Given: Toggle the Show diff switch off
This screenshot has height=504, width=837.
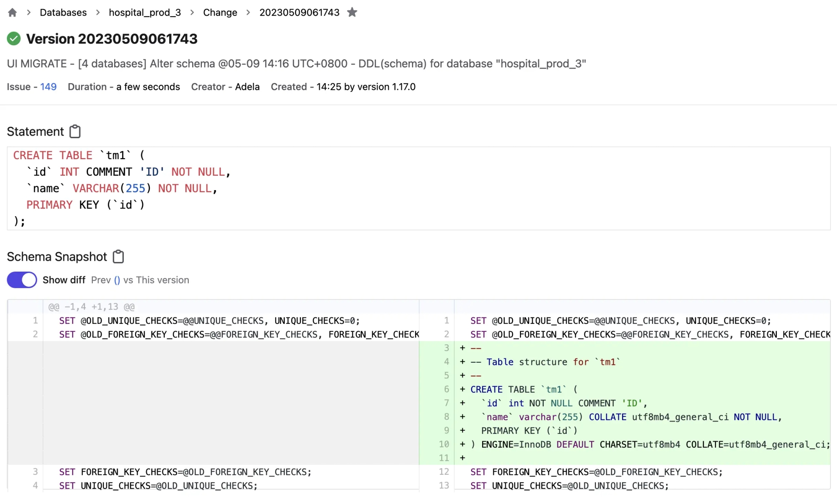Looking at the screenshot, I should 22,280.
